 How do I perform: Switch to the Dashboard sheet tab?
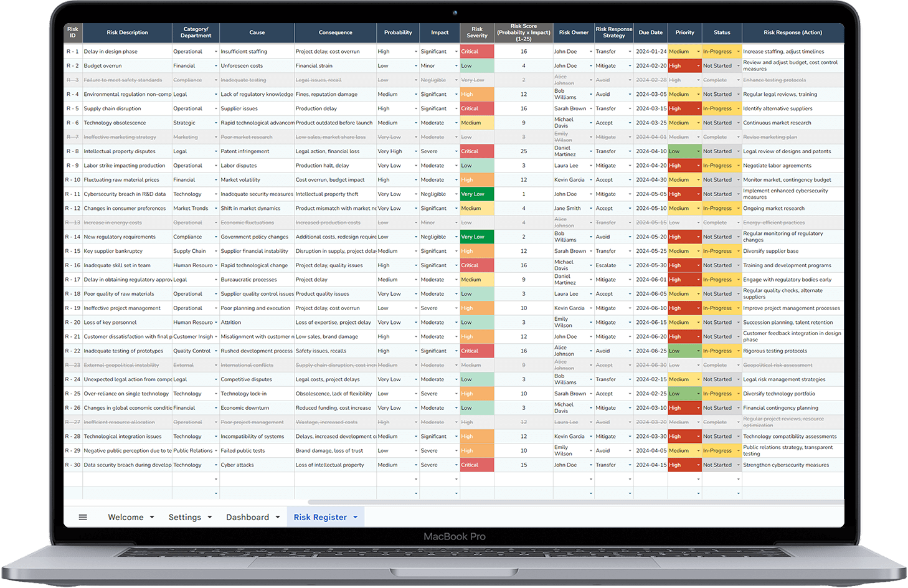248,516
